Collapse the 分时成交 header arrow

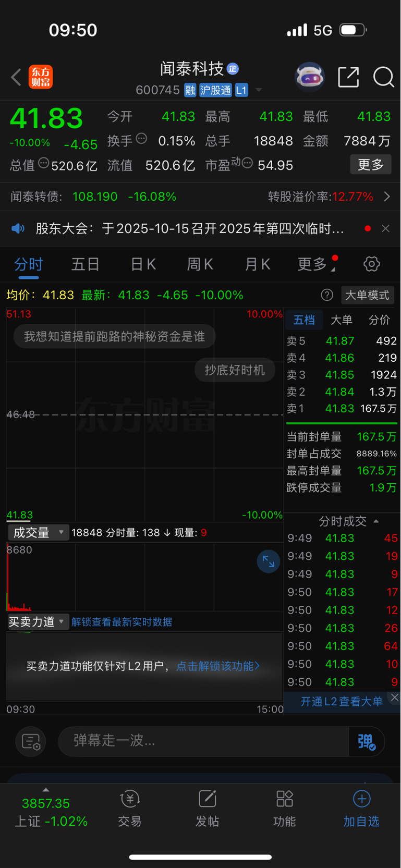(x=376, y=521)
